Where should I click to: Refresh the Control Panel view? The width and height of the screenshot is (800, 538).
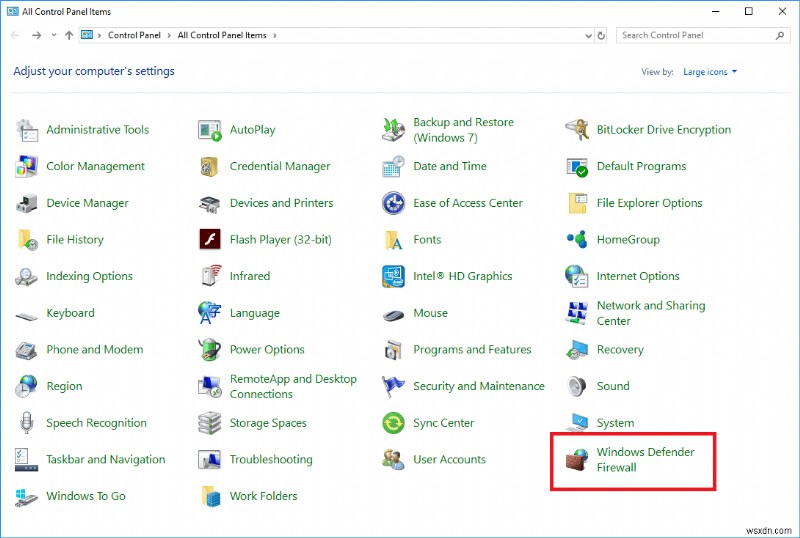click(601, 36)
